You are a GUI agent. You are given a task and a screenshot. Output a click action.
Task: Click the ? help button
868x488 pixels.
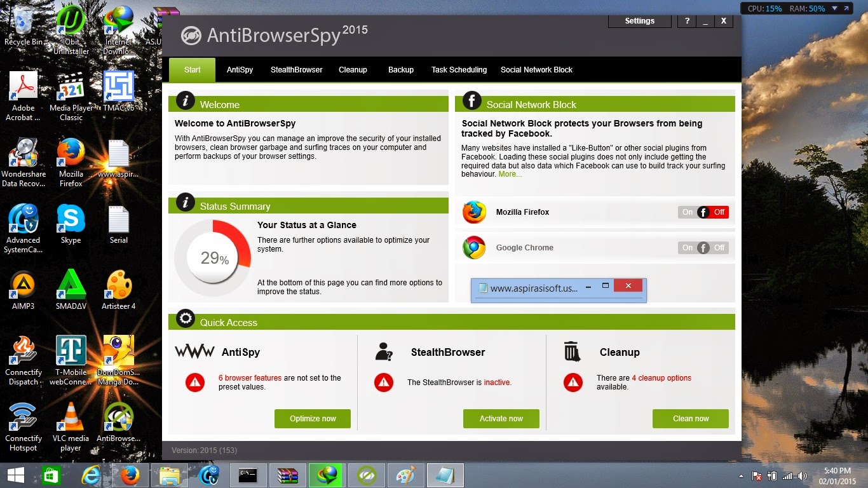(x=687, y=21)
